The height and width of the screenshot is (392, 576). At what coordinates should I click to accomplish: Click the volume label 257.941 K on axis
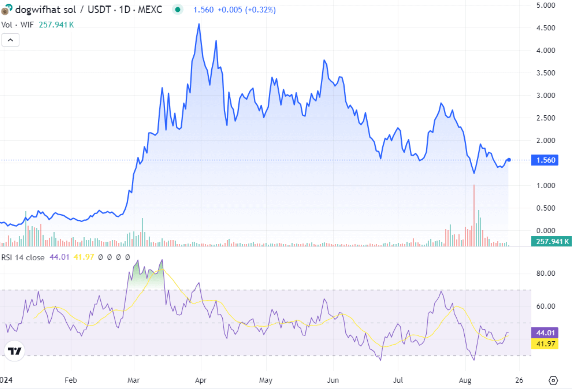tap(551, 242)
